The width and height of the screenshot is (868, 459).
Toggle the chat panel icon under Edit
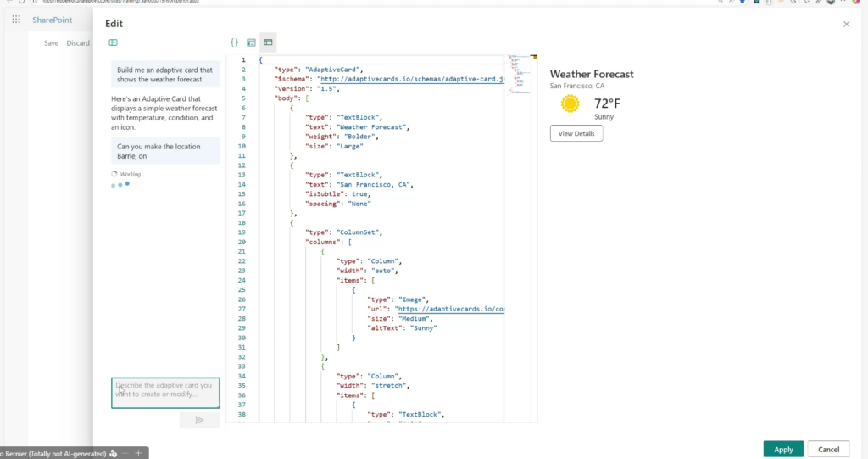coord(113,42)
